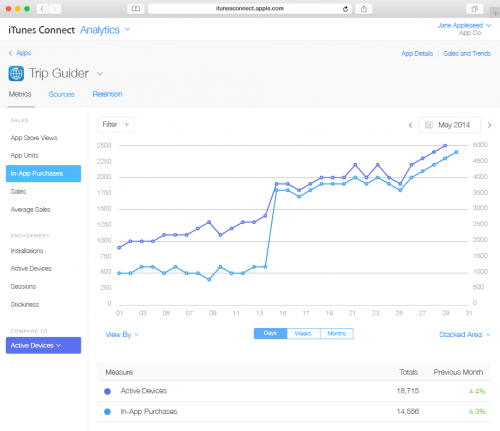Open the Analytics section dropdown
The image size is (500, 431).
coord(105,30)
